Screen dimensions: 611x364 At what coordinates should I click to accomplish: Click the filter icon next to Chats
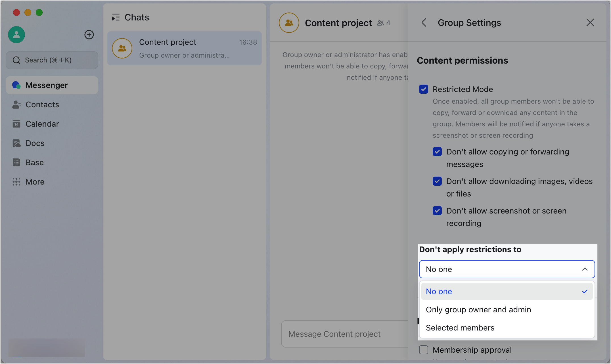[x=116, y=17]
